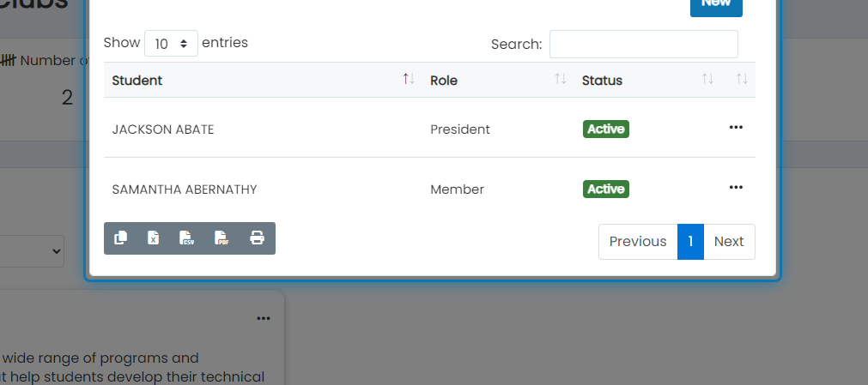Click Jackson Abate's Active status badge
868x385 pixels.
[605, 129]
